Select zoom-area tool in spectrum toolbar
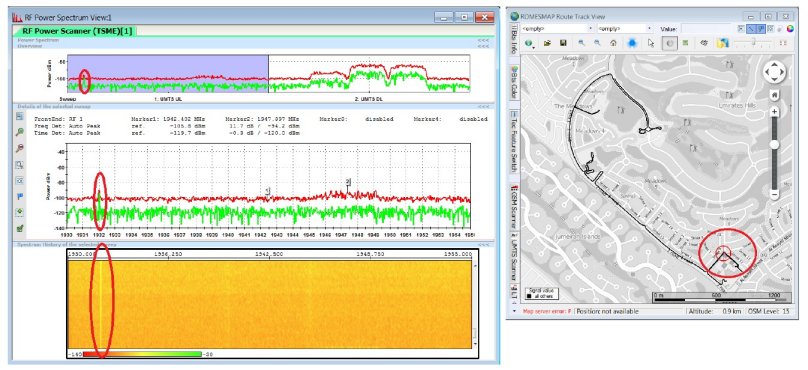The width and height of the screenshot is (808, 370). [20, 165]
